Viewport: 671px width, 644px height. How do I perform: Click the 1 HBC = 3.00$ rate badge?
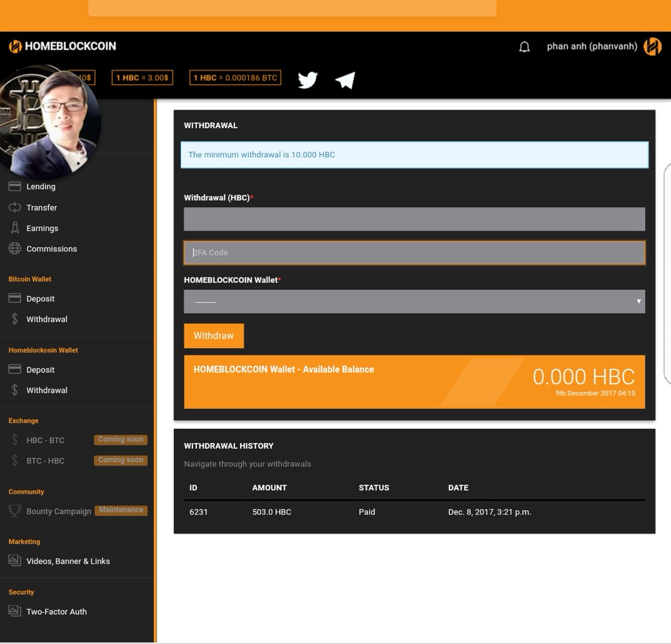[142, 78]
